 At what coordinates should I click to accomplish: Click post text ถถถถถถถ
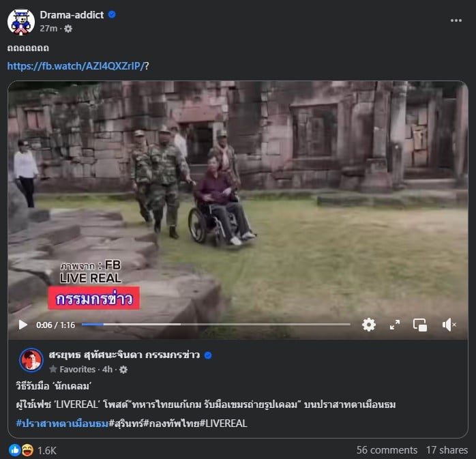pyautogui.click(x=28, y=48)
